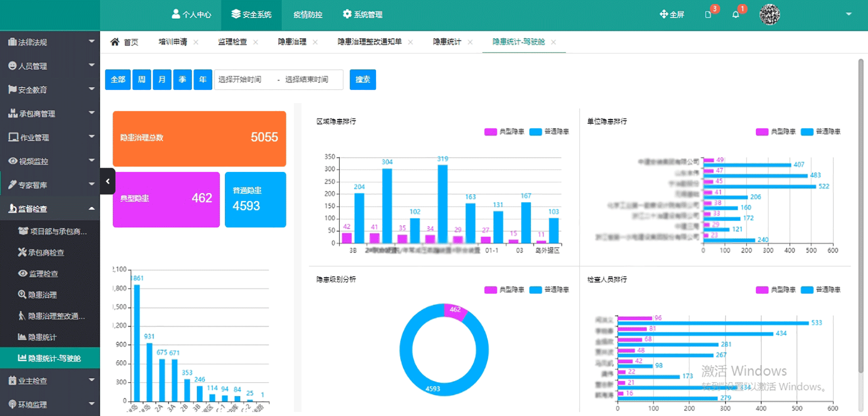Expand the 承包商管理 sidebar menu
This screenshot has height=416, width=868.
coord(50,113)
